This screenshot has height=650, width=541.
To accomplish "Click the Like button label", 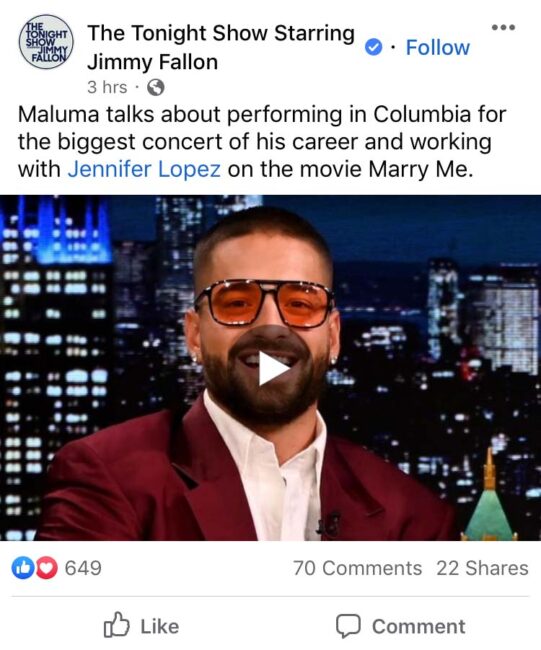I will pyautogui.click(x=160, y=626).
